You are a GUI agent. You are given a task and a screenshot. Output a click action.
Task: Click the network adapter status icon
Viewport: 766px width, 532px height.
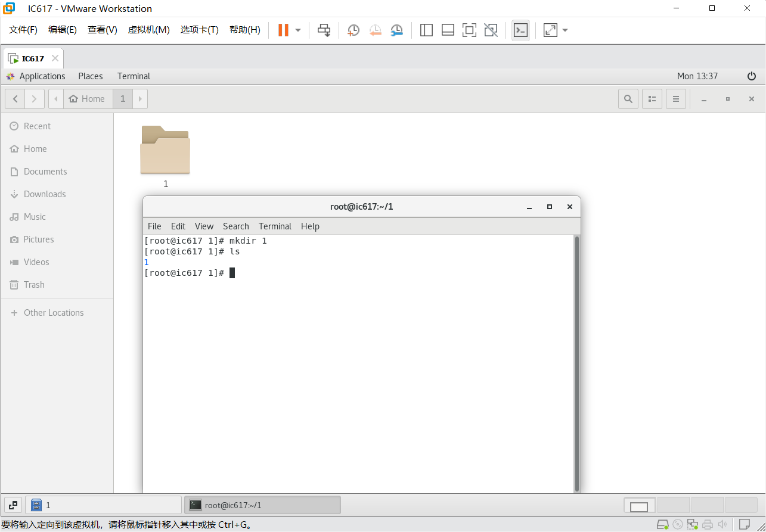(693, 525)
